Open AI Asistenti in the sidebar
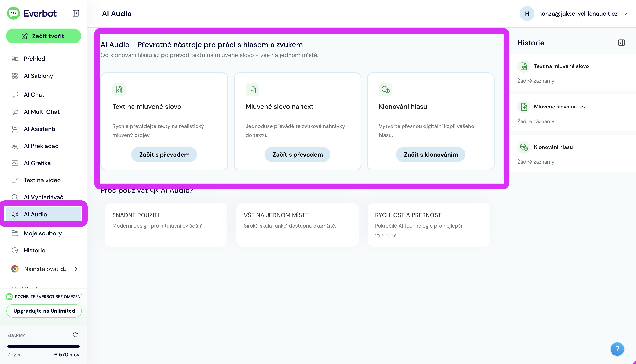636x364 pixels. point(44,129)
